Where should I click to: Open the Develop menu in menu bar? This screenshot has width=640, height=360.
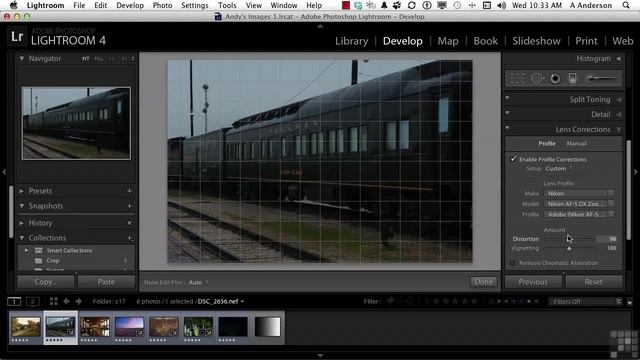coord(130,5)
